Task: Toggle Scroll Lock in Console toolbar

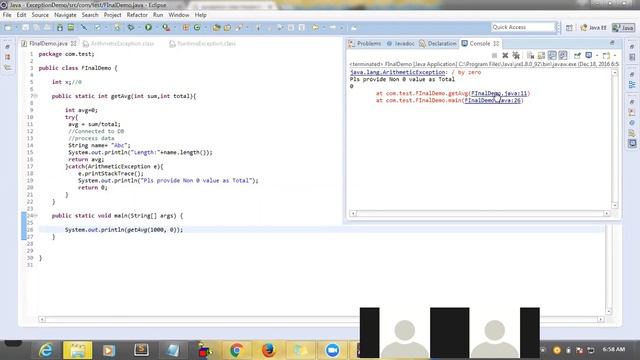Action: pyautogui.click(x=541, y=55)
